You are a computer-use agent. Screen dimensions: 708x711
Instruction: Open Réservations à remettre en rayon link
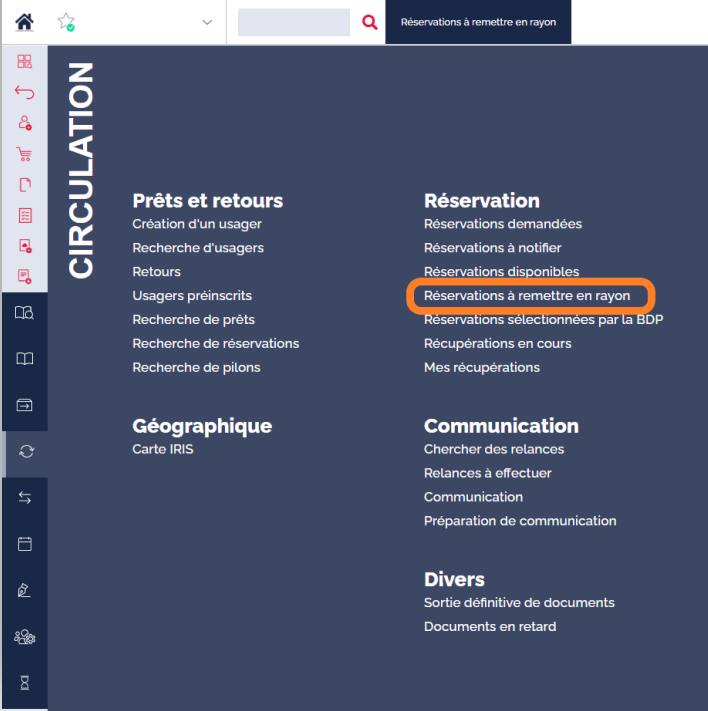pos(527,296)
